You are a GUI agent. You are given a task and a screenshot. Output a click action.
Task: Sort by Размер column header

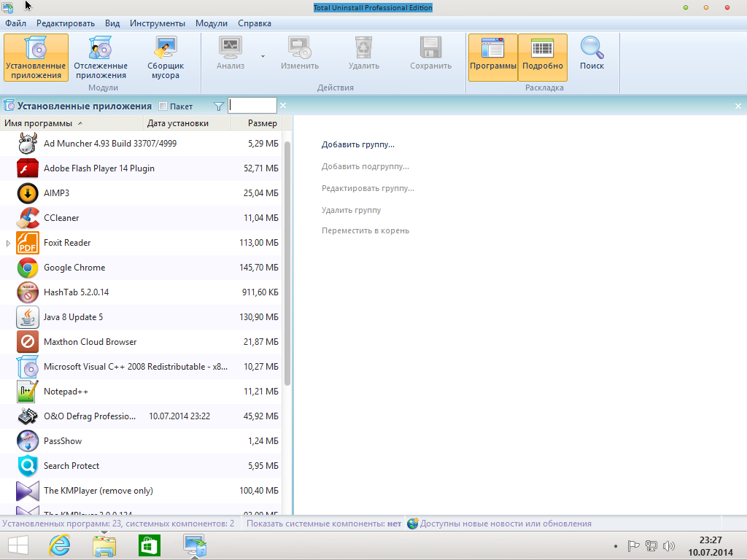tap(256, 123)
